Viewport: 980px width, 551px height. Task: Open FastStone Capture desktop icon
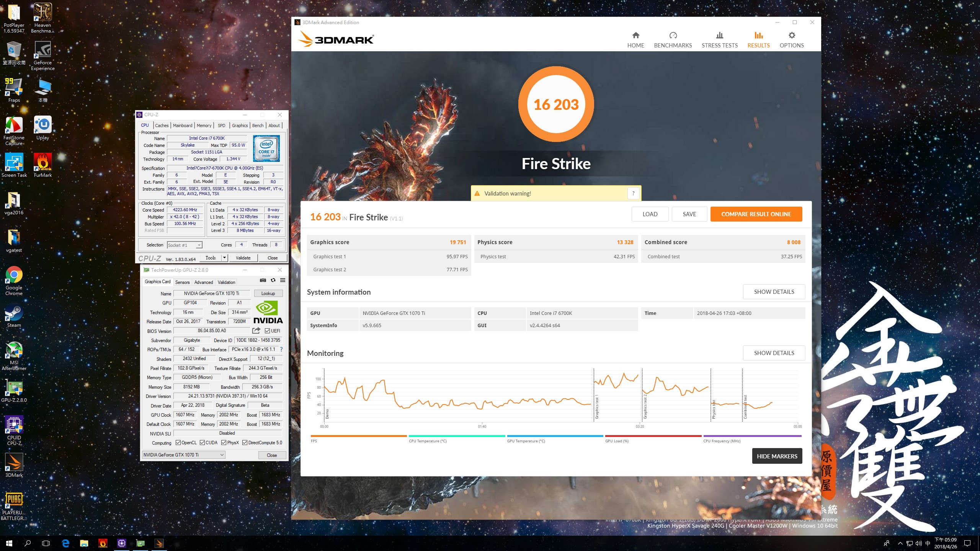[x=14, y=131]
